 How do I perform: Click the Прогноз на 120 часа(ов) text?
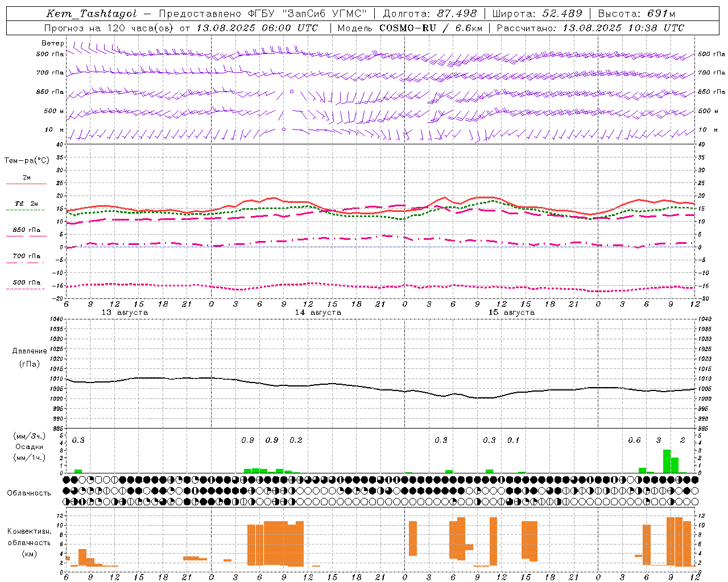109,28
